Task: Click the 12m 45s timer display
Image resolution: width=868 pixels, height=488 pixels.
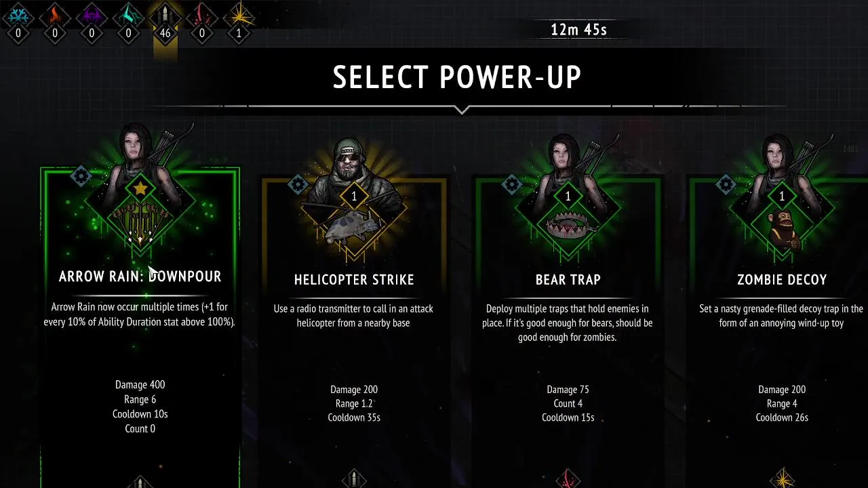Action: click(x=578, y=30)
